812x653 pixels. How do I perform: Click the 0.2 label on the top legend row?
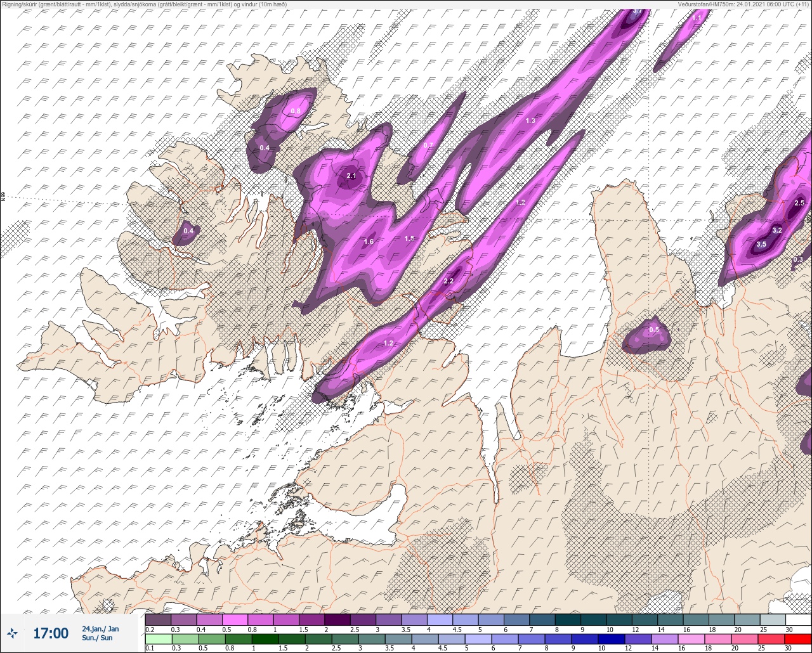tap(150, 630)
